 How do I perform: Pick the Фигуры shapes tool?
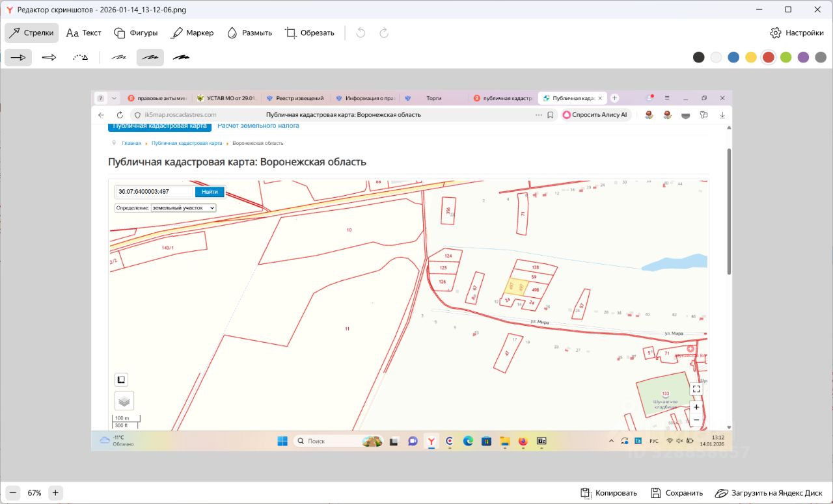pos(135,33)
